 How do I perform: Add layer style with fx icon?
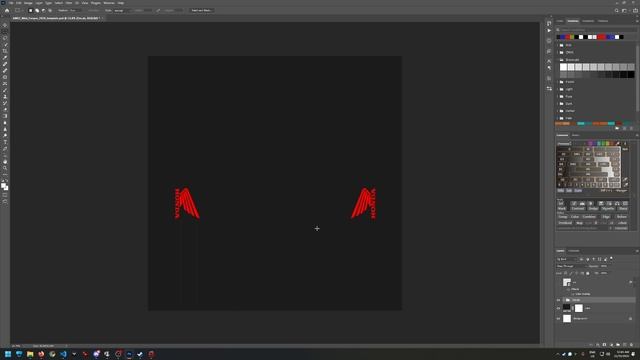(x=598, y=345)
